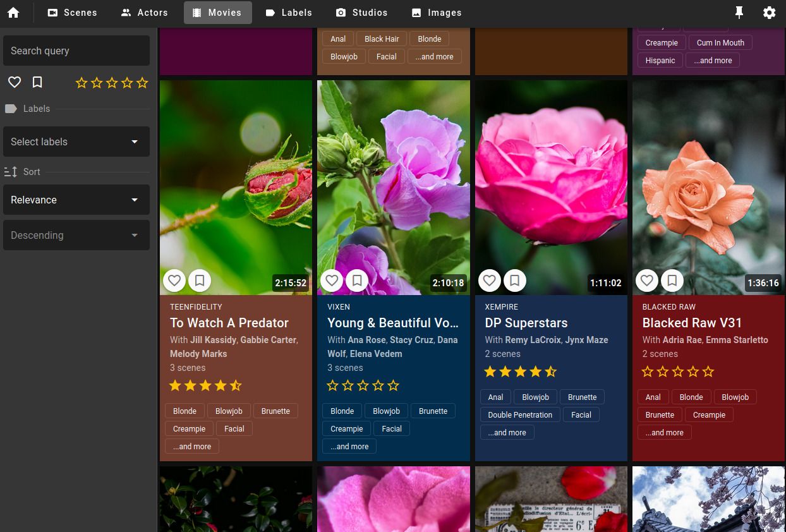Toggle favorites filter heart in sidebar
The image size is (786, 532).
(x=15, y=82)
